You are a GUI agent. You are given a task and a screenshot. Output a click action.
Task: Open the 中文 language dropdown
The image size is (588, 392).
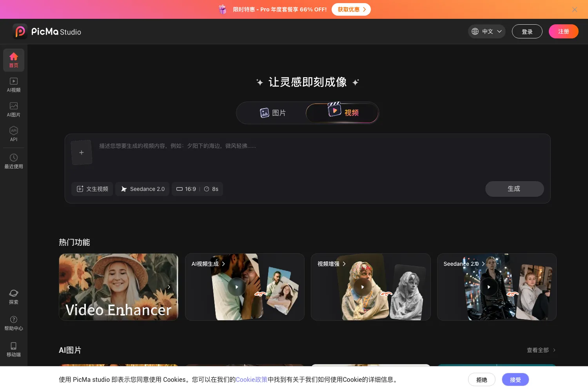tap(486, 31)
